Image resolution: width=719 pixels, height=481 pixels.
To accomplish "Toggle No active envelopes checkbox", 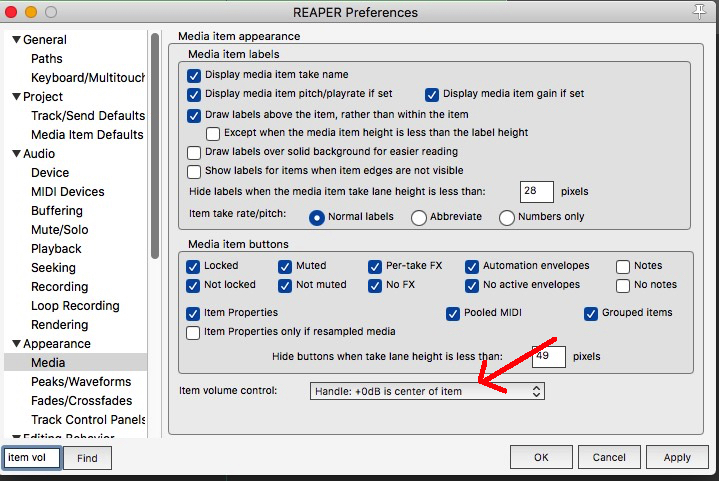I will (472, 286).
